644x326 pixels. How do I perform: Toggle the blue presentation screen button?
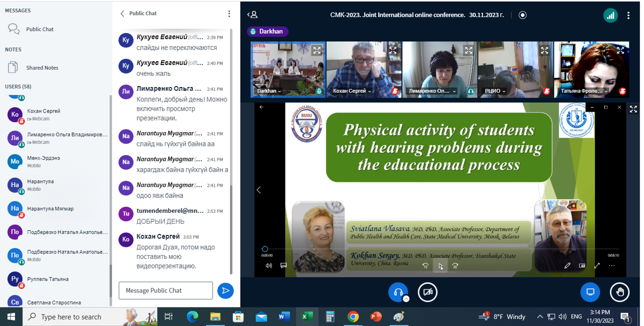coord(590,292)
